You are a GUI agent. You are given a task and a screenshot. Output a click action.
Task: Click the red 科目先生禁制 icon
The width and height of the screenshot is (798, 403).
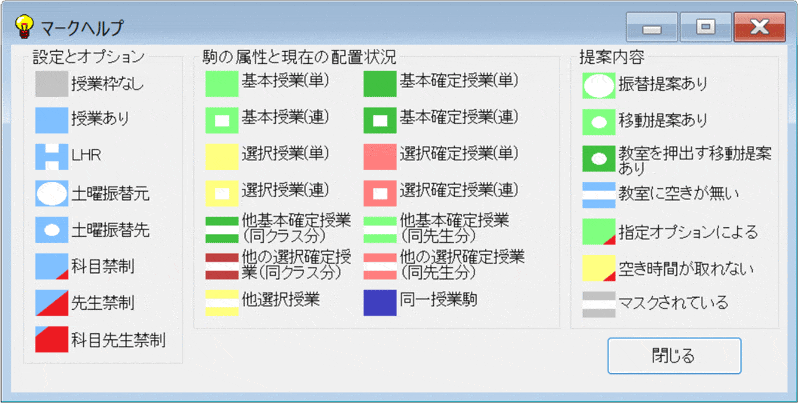(51, 339)
